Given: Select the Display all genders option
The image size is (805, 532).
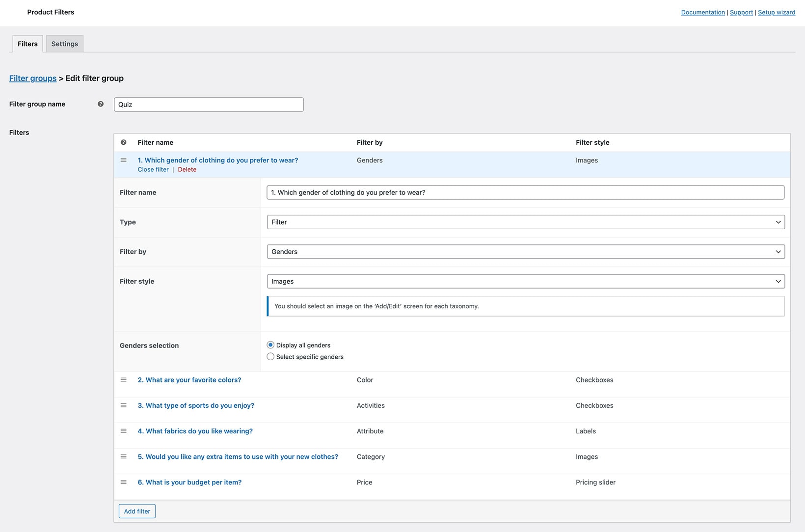Looking at the screenshot, I should (x=270, y=345).
